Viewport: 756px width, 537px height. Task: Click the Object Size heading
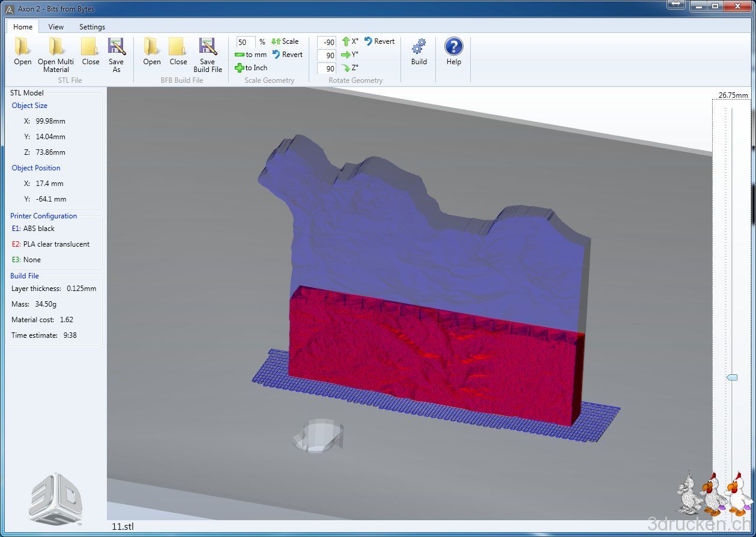pyautogui.click(x=29, y=106)
